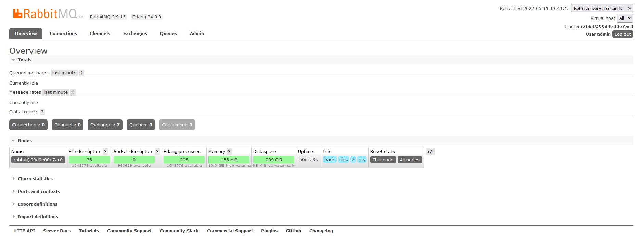This screenshot has width=644, height=240.
Task: Open the HTTP API footer link
Action: [x=24, y=231]
